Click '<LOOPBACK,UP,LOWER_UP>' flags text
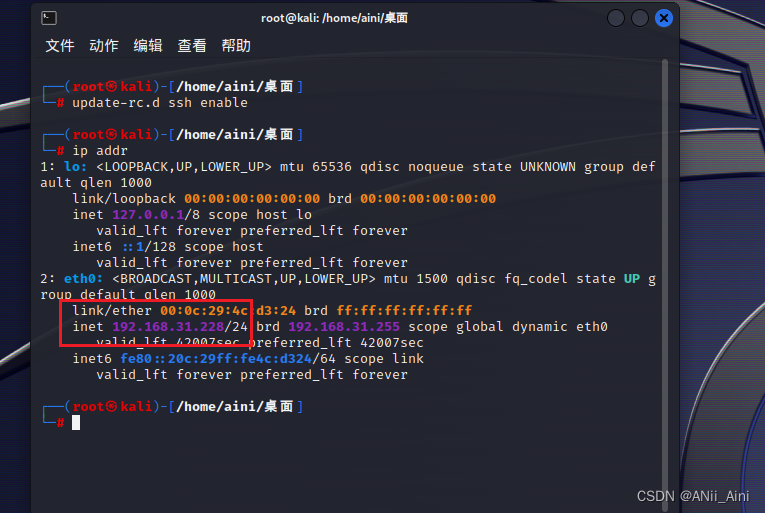Viewport: 765px width, 513px height. pyautogui.click(x=183, y=167)
